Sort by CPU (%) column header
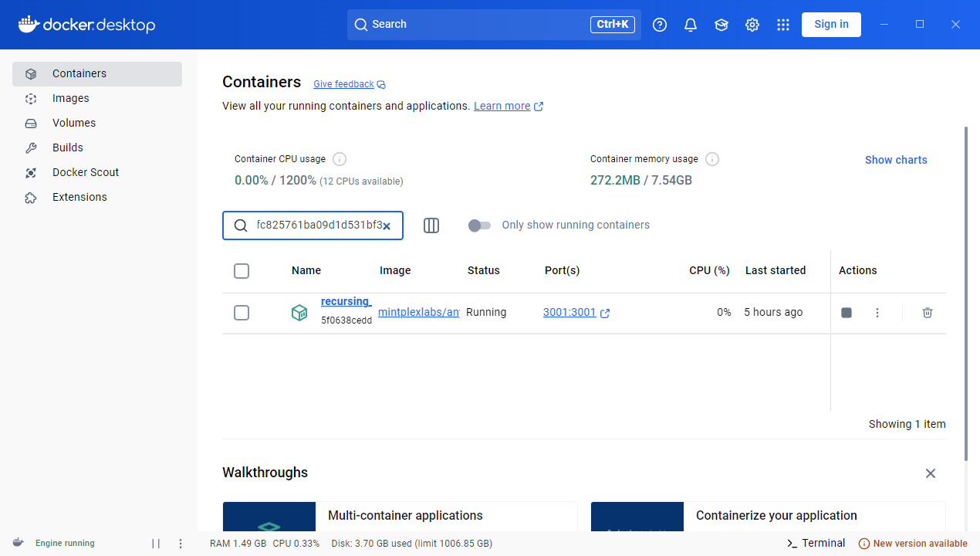The image size is (980, 556). coord(709,271)
